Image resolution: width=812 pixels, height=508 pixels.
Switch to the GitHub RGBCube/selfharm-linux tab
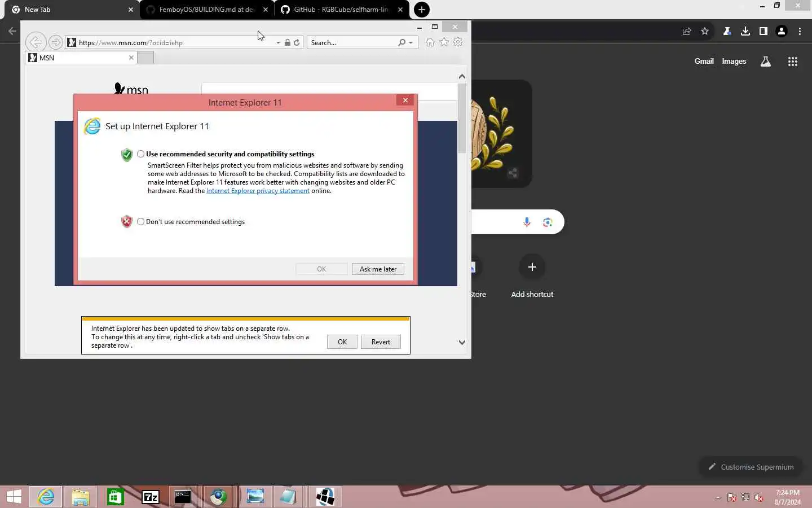342,10
